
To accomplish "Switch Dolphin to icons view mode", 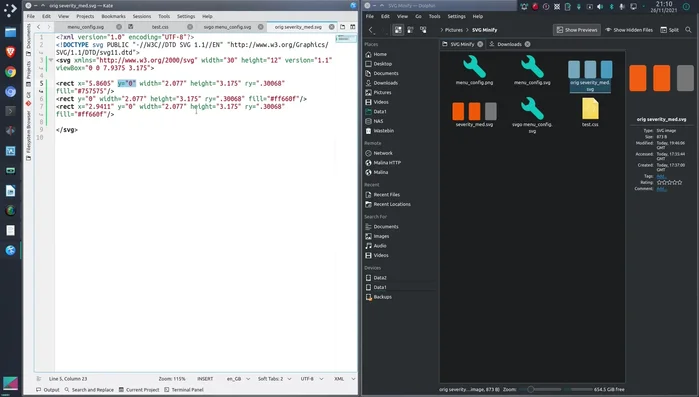I will (x=398, y=30).
